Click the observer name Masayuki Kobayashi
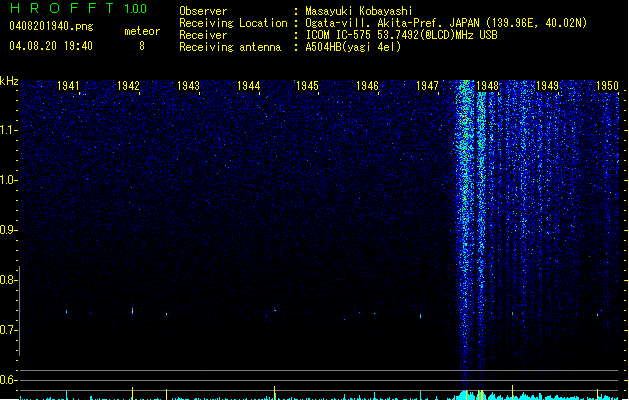The image size is (629, 400). (x=359, y=11)
